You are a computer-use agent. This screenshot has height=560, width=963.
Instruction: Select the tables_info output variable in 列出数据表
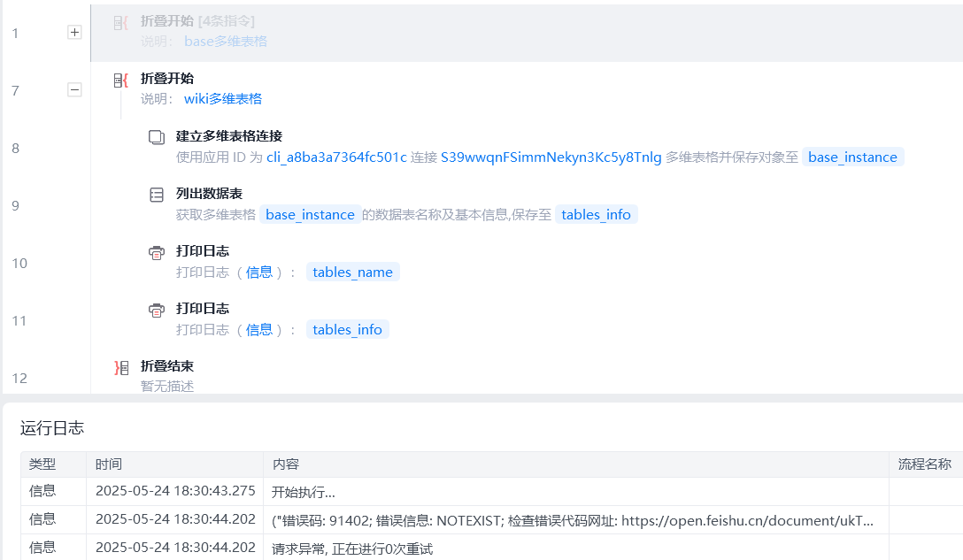pyautogui.click(x=596, y=215)
